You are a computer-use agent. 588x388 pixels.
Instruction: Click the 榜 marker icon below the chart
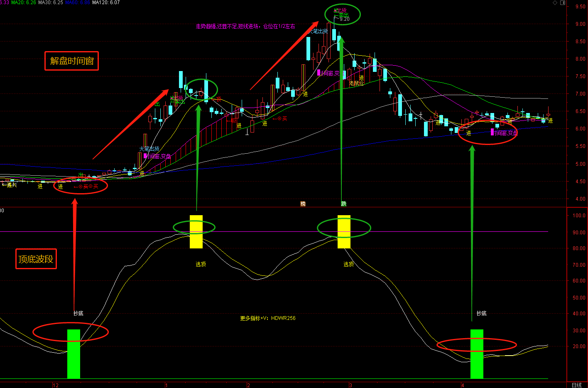coord(303,204)
